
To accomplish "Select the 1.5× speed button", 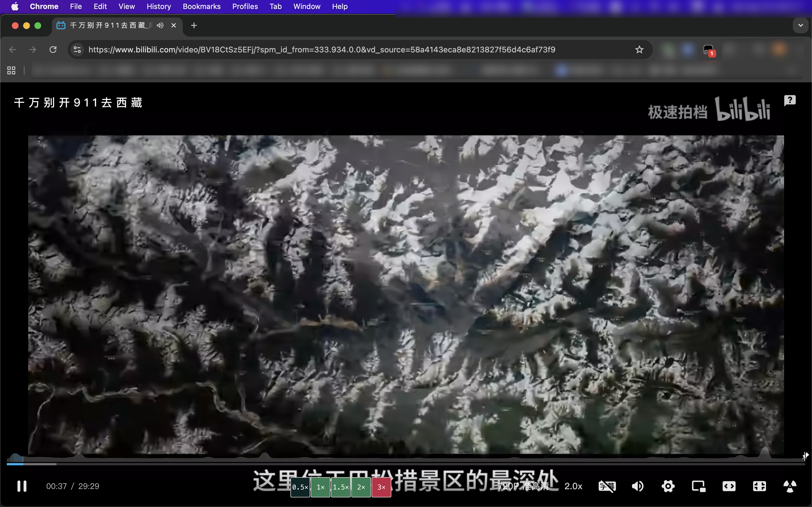I will click(x=341, y=487).
